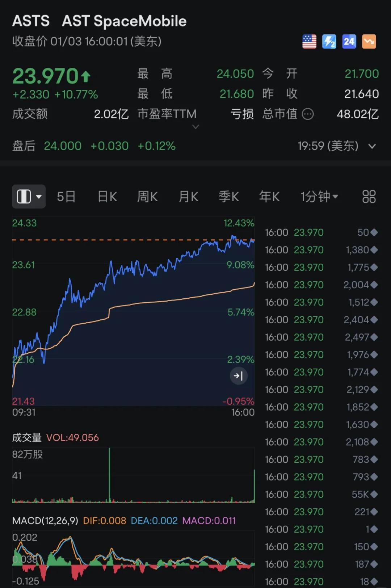Tap the trade row with volume 187
This screenshot has height=588, width=391.
click(x=321, y=564)
